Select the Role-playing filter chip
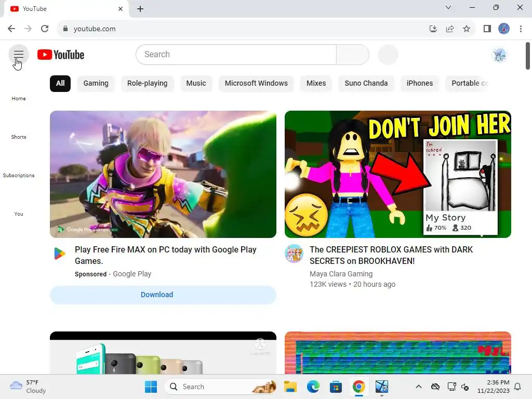Image resolution: width=532 pixels, height=399 pixels. [x=147, y=84]
